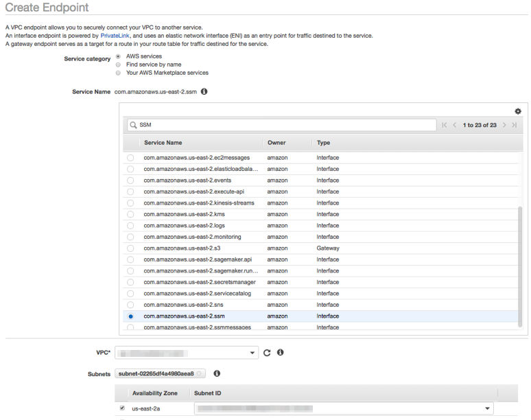The image size is (531, 420).
Task: Select Your AWS Marketplace services option
Action: (118, 73)
